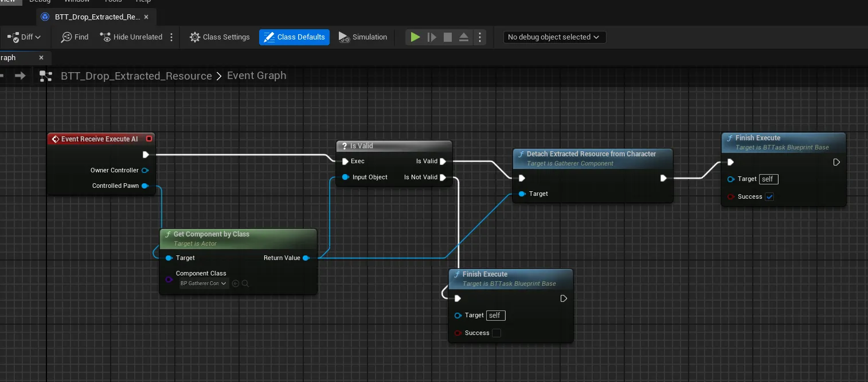Click exec input of lower Finish Execute node
This screenshot has height=382, width=868.
click(458, 298)
